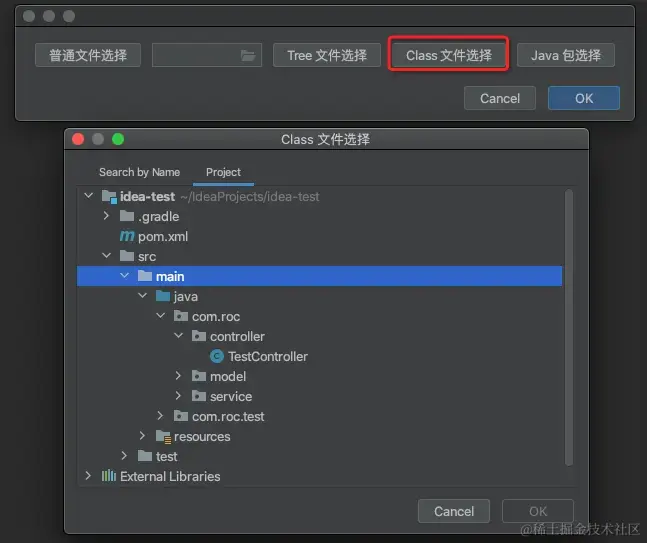Image resolution: width=647 pixels, height=543 pixels.
Task: Collapse the controller package
Action: [x=179, y=335]
